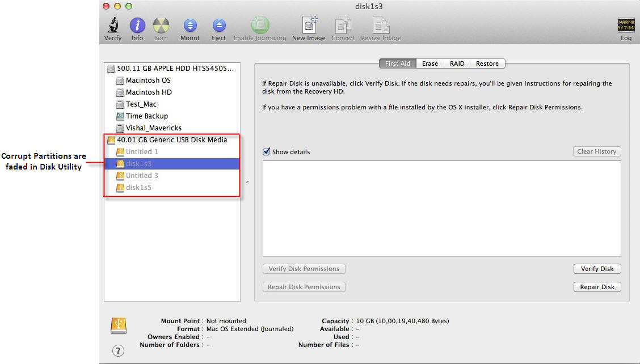Switch to the Erase tab

coord(430,64)
